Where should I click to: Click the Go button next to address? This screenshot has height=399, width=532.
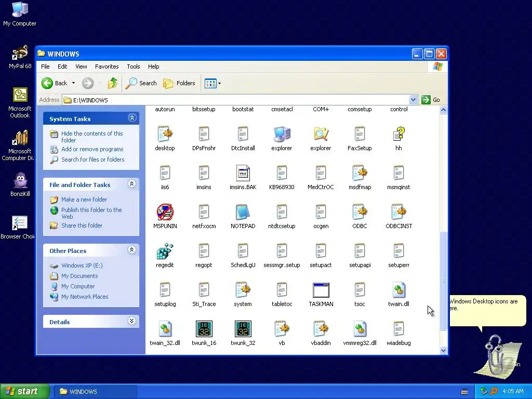point(431,100)
